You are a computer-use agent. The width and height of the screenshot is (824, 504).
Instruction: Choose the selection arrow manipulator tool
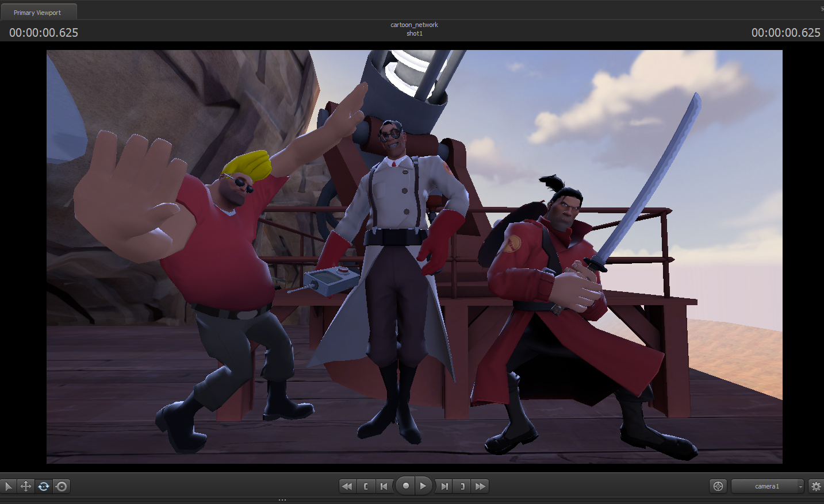pyautogui.click(x=8, y=486)
